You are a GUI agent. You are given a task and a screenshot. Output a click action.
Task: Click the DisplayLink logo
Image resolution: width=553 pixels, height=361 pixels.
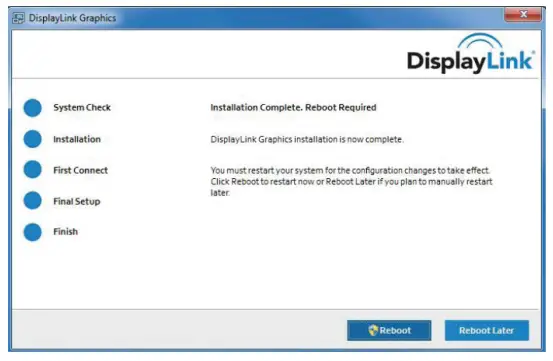tap(471, 54)
